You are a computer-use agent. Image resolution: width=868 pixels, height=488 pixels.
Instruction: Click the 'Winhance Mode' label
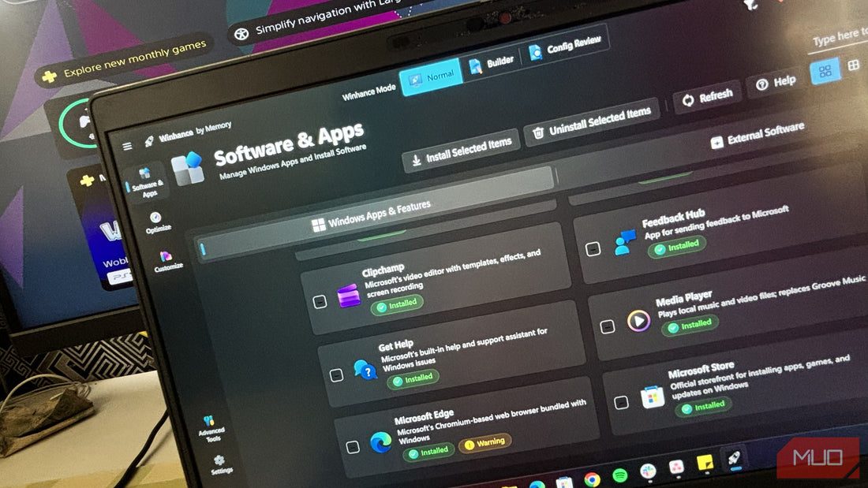[x=369, y=92]
